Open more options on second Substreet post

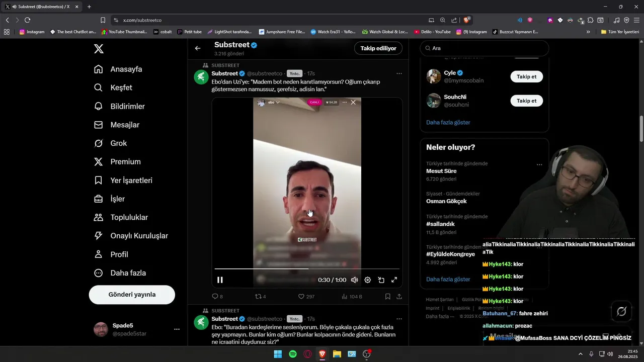click(399, 319)
